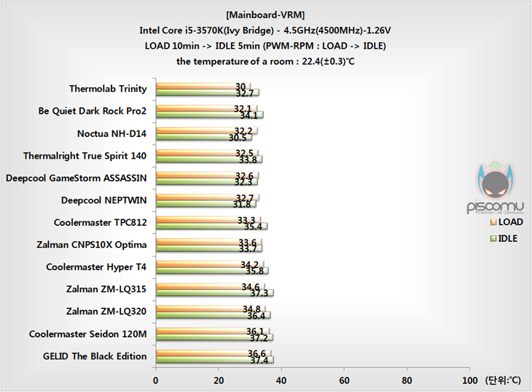The height and width of the screenshot is (392, 532).
Task: Click the IDLE legend color swatch
Action: tap(493, 239)
